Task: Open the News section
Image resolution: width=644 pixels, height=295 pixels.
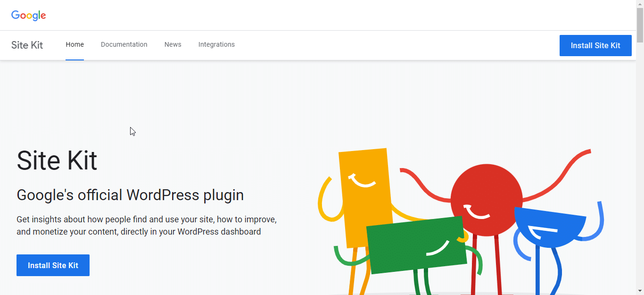Action: point(173,44)
